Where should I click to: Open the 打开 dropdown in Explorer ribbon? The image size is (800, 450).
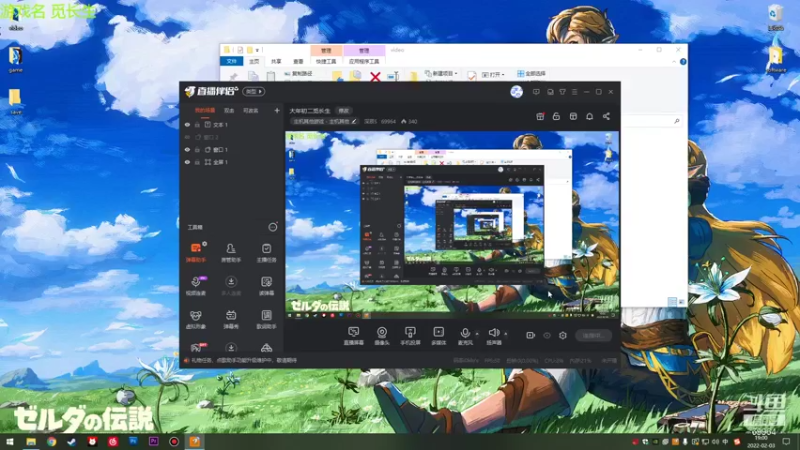[493, 74]
